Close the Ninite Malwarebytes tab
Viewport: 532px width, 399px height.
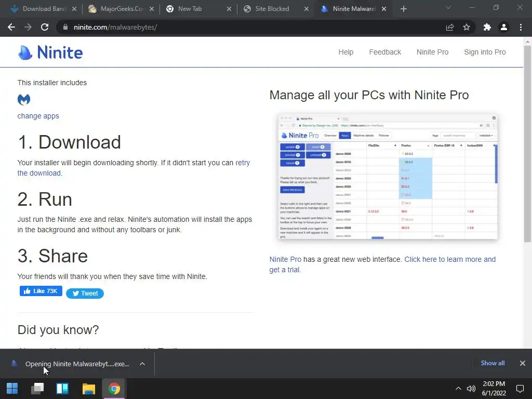pyautogui.click(x=384, y=9)
